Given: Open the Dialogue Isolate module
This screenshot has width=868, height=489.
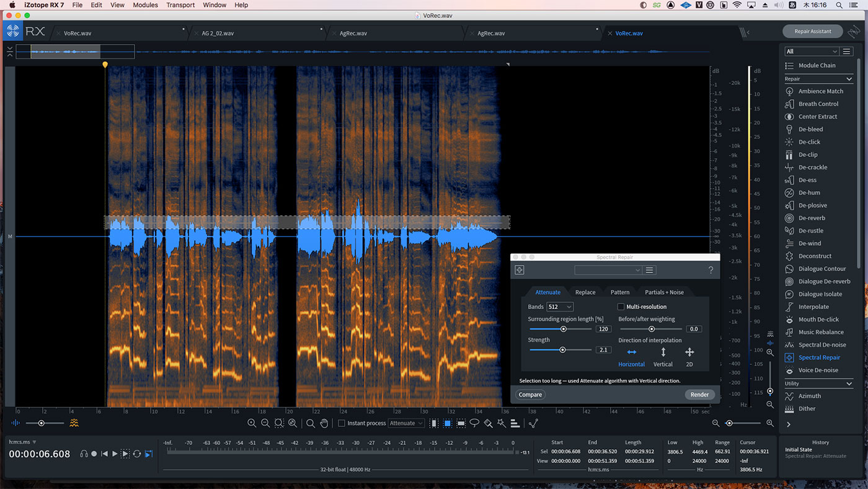Looking at the screenshot, I should pyautogui.click(x=815, y=294).
